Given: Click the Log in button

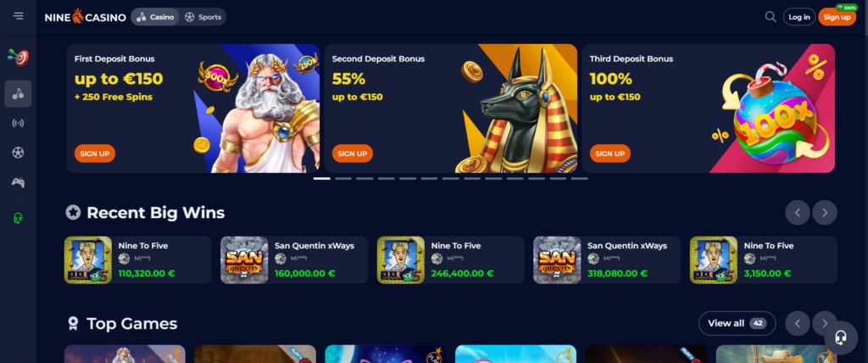Looking at the screenshot, I should (798, 17).
